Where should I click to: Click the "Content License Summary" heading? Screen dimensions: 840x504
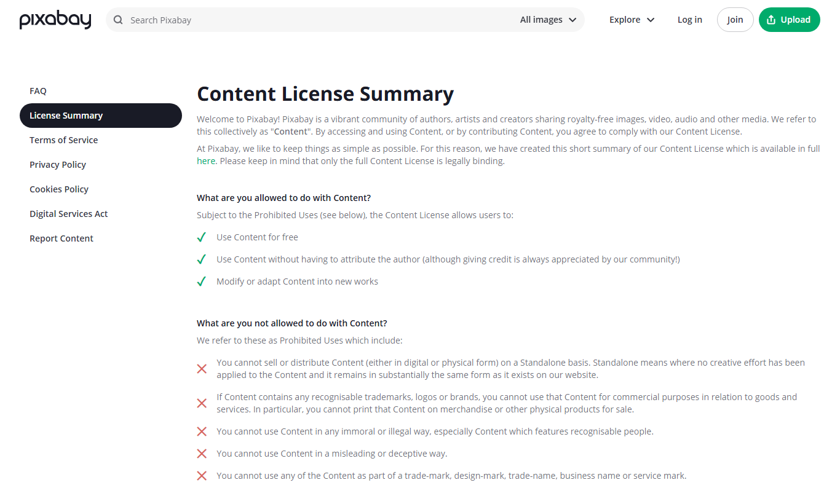coord(325,94)
